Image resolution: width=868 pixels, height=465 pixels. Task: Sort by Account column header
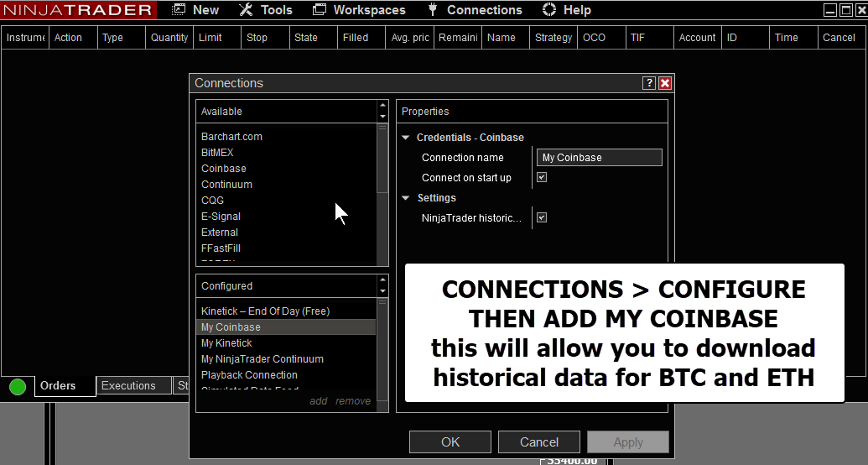(698, 37)
